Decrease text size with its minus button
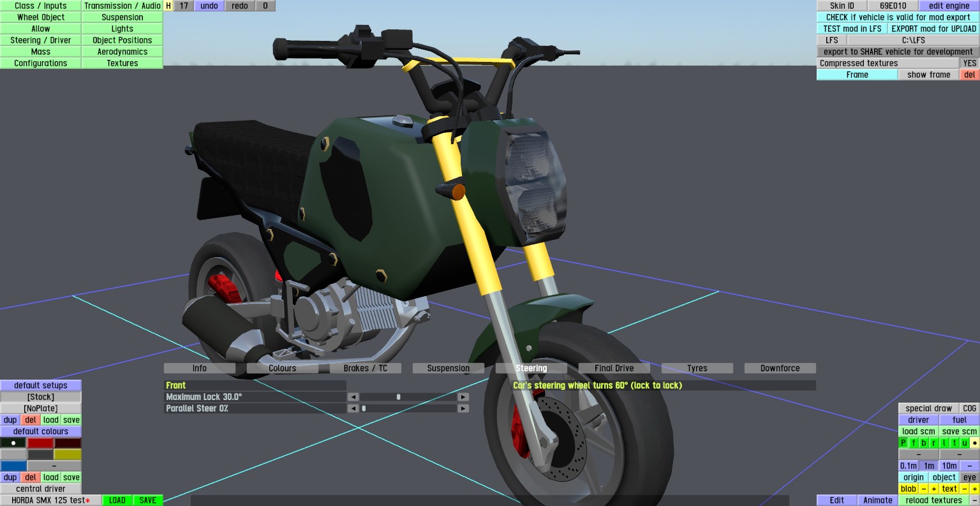This screenshot has height=506, width=980. (x=965, y=489)
